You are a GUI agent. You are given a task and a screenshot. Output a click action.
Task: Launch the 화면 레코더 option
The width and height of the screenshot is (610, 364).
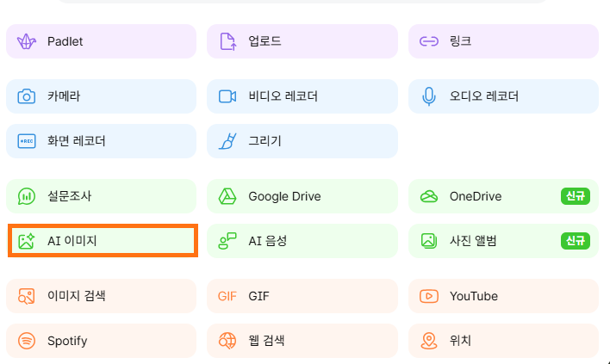pyautogui.click(x=101, y=141)
